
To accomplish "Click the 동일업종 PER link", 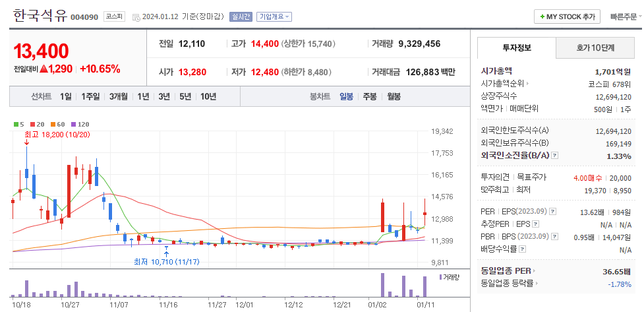I will pos(506,271).
